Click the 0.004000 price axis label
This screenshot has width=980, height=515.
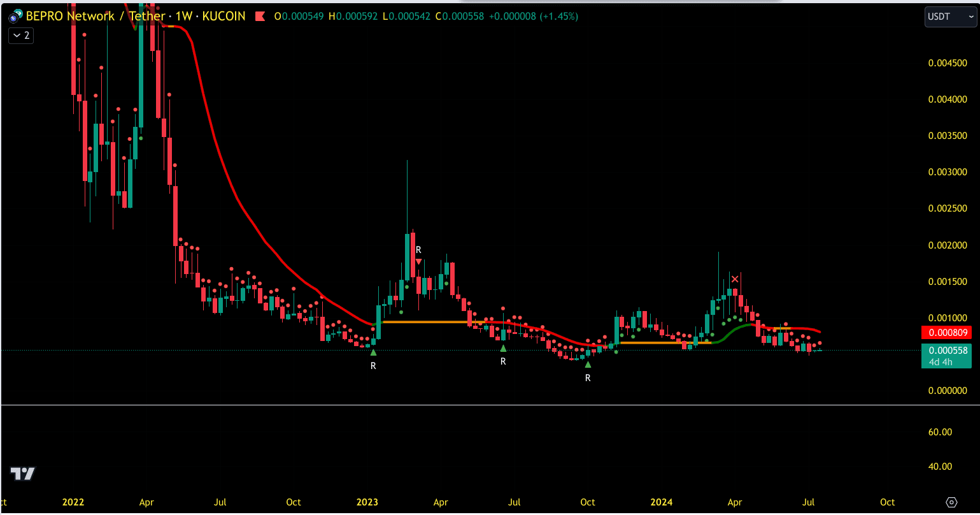(x=948, y=99)
